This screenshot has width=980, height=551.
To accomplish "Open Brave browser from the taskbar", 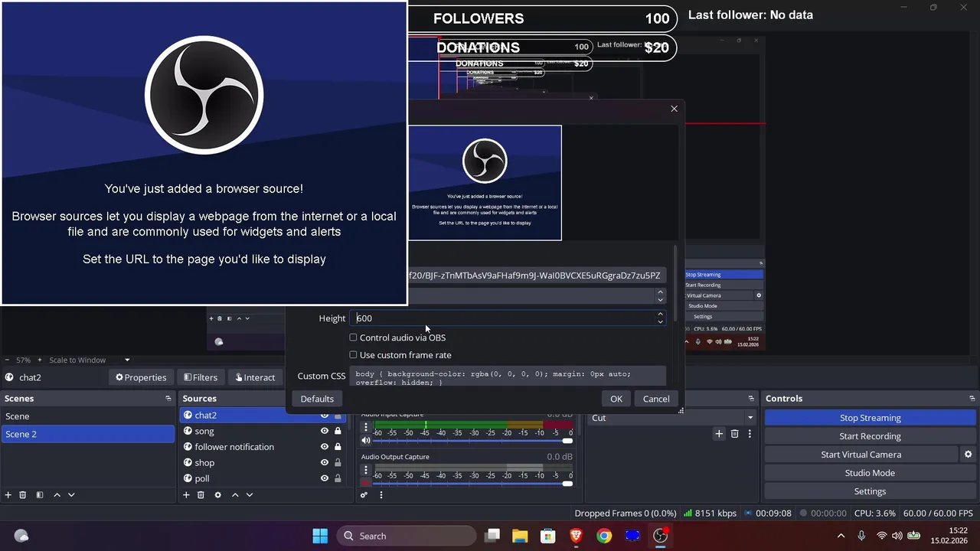I will pyautogui.click(x=576, y=536).
